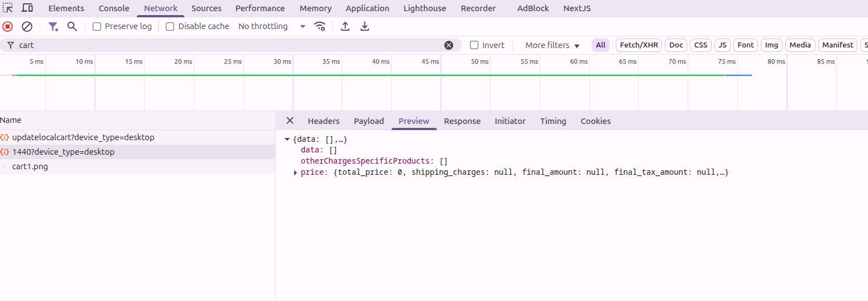Switch to the Console panel

(114, 8)
